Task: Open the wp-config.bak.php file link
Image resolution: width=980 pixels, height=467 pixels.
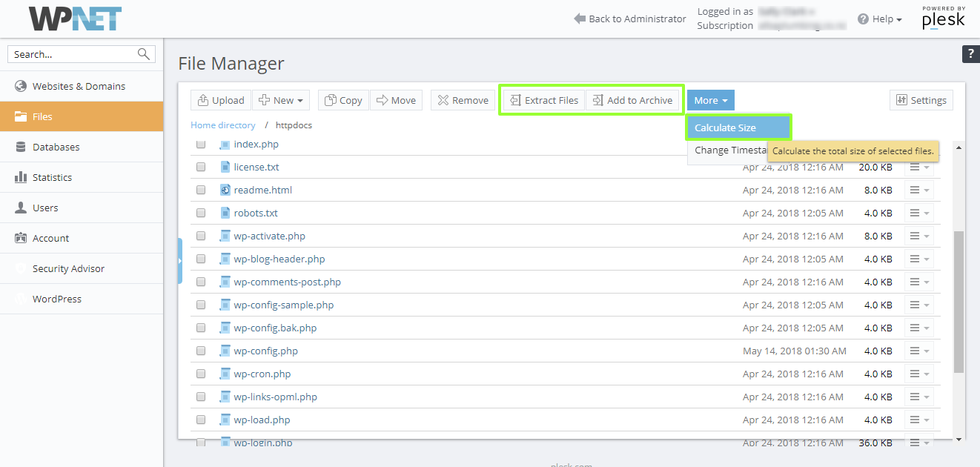Action: (275, 328)
